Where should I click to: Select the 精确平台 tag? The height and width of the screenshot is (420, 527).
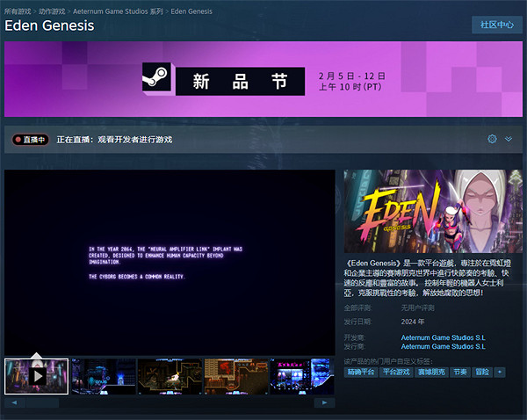361,372
